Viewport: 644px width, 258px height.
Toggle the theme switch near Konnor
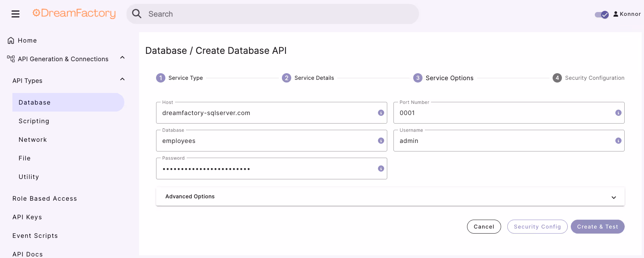tap(602, 15)
